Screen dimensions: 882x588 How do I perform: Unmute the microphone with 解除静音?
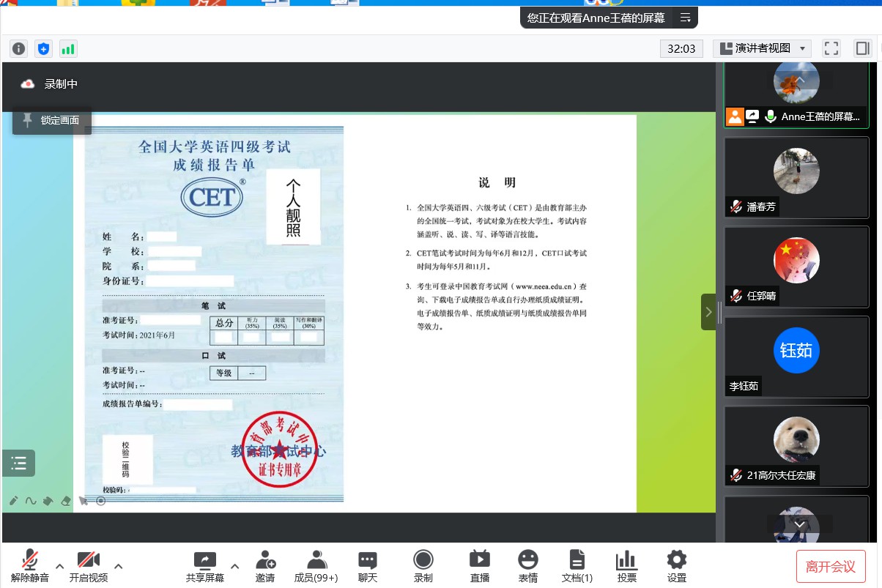[29, 565]
